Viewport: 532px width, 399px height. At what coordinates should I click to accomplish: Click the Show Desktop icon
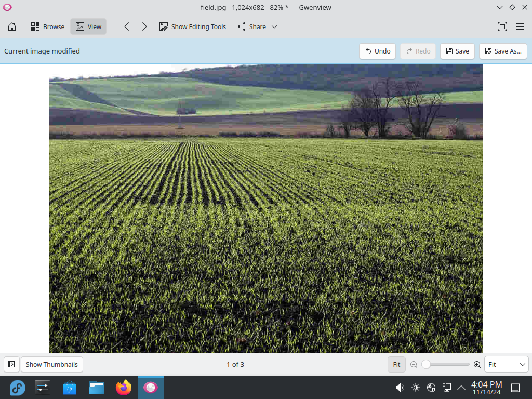(515, 388)
